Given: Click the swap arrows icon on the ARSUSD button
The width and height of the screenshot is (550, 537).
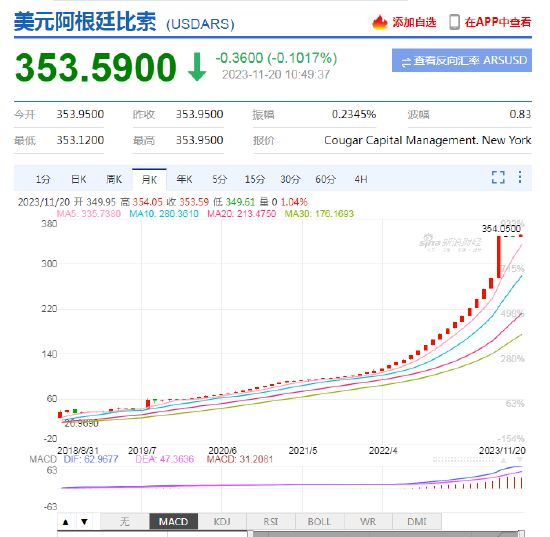Looking at the screenshot, I should click(406, 62).
